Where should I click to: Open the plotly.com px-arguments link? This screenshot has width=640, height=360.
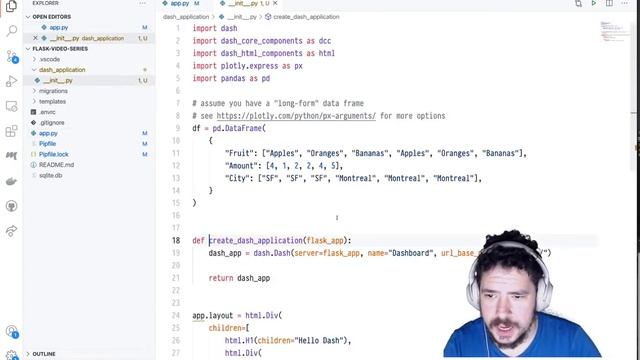coord(296,116)
